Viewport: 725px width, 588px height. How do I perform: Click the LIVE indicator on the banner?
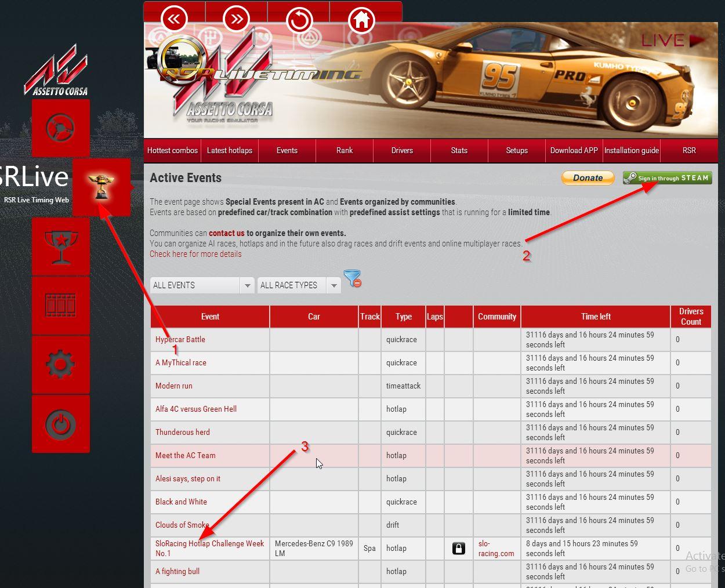click(x=673, y=41)
